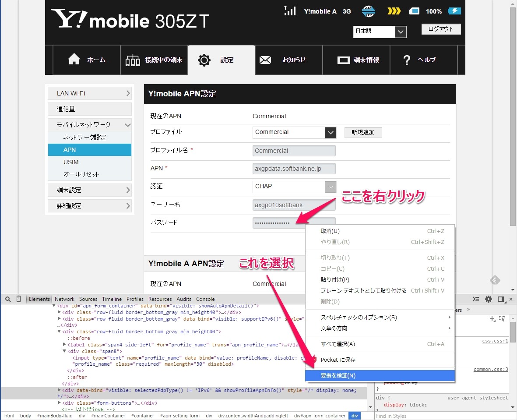Click the signal strength bars icon
The image size is (517, 420).
point(290,11)
